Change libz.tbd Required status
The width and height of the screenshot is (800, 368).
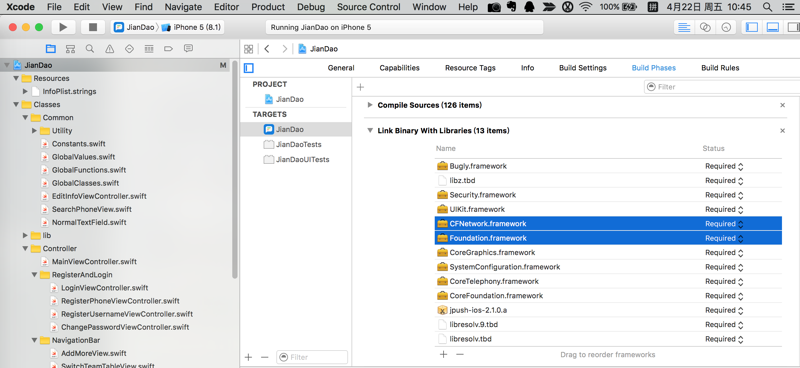(724, 181)
